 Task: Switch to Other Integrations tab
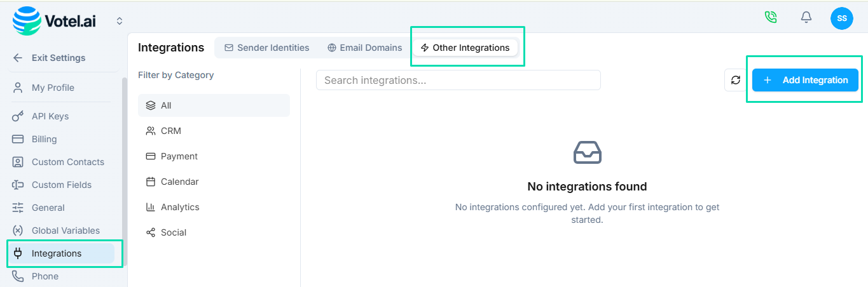(x=465, y=48)
